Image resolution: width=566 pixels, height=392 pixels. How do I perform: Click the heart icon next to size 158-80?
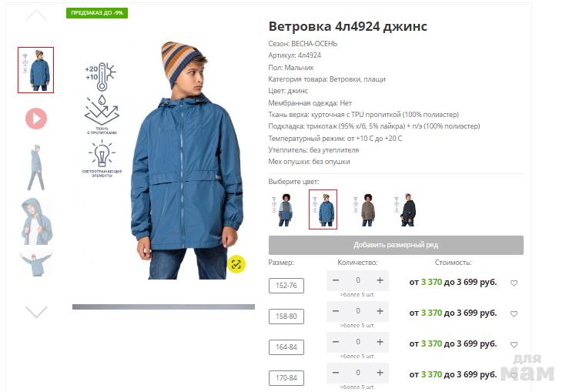click(x=514, y=313)
